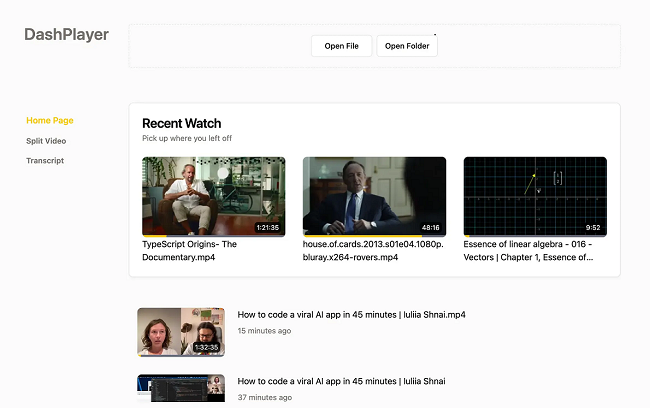Click the TypeScript Origins file name text
Screen dimensions: 650x408
(189, 250)
